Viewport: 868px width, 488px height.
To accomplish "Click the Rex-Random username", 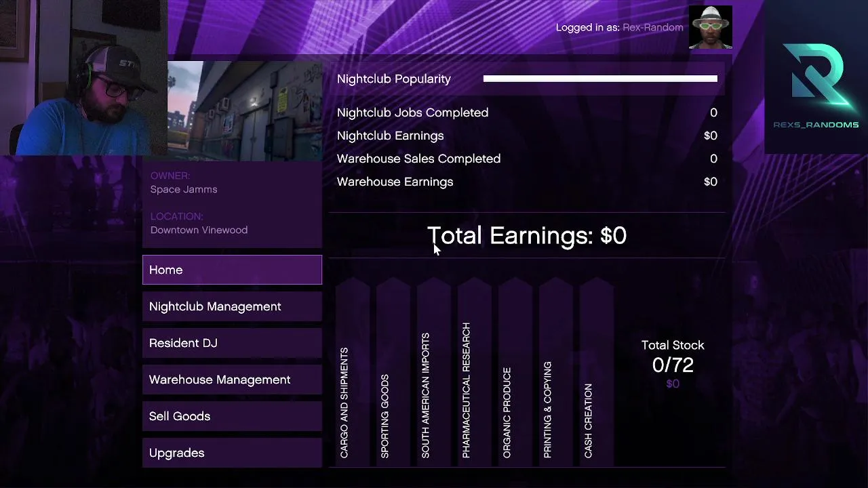I will 652,27.
